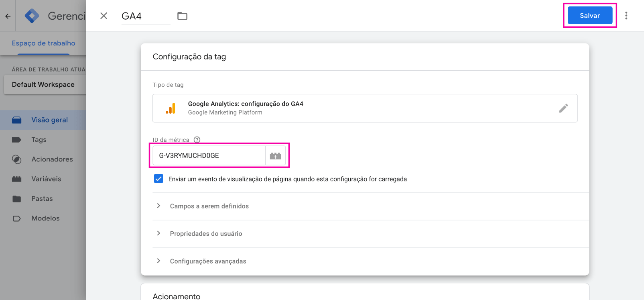This screenshot has width=644, height=300.
Task: Click the Tags label icon
Action: (16, 140)
